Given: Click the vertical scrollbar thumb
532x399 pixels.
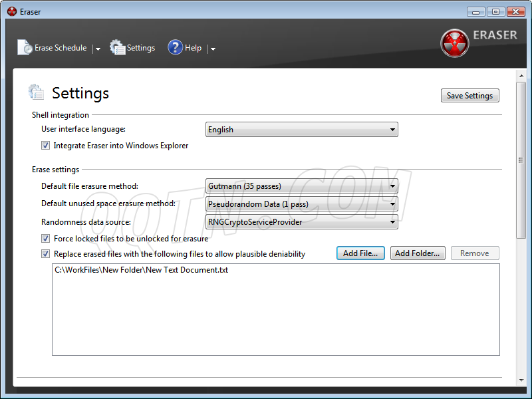Looking at the screenshot, I should (521, 160).
